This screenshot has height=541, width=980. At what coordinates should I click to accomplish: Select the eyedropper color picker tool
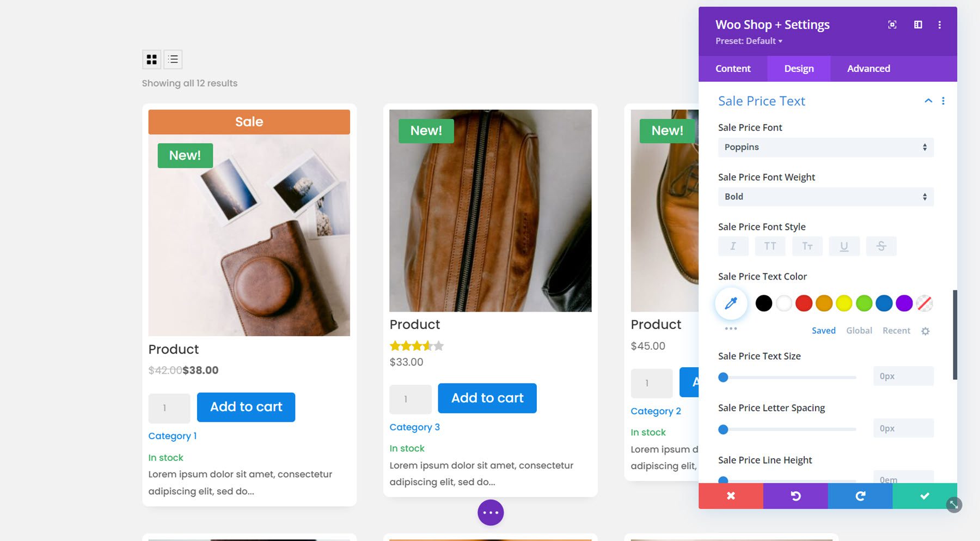tap(731, 303)
